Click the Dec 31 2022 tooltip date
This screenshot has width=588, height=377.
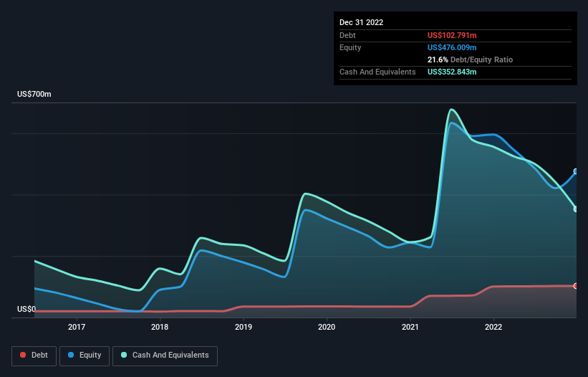tap(361, 22)
